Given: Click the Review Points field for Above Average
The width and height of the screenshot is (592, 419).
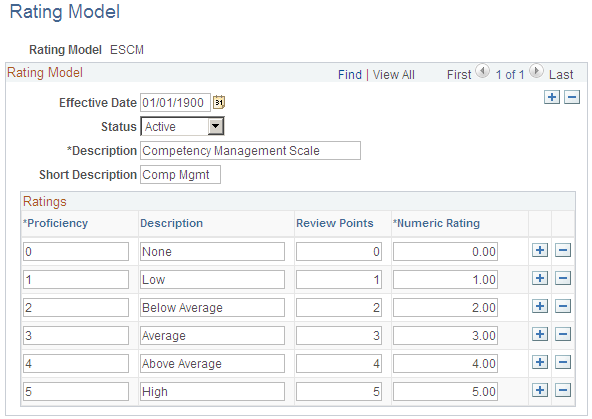Looking at the screenshot, I should [x=339, y=363].
